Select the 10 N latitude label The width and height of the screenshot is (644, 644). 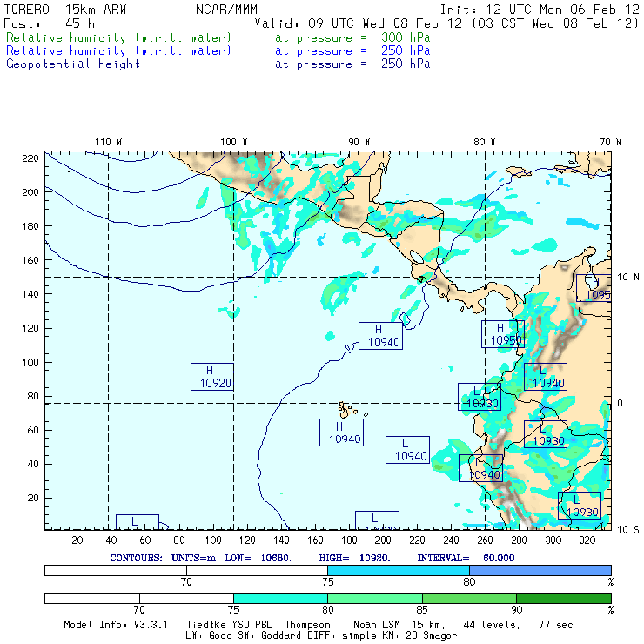pyautogui.click(x=627, y=277)
